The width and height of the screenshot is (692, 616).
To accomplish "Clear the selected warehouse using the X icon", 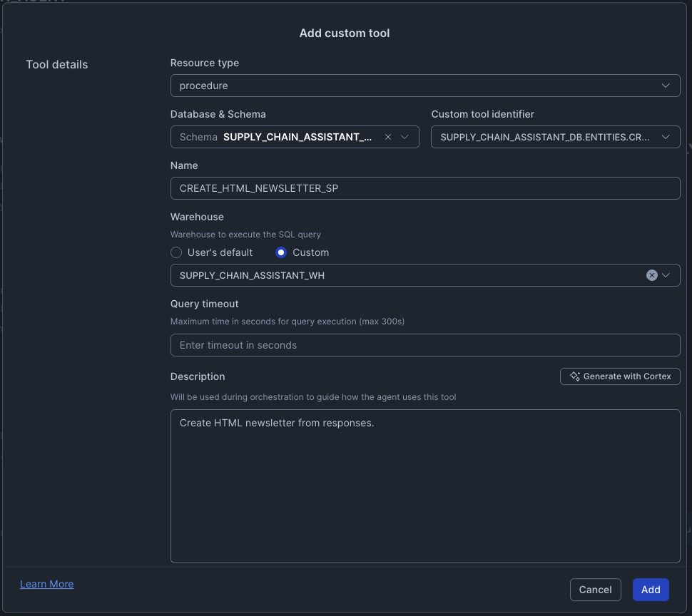I will click(651, 274).
